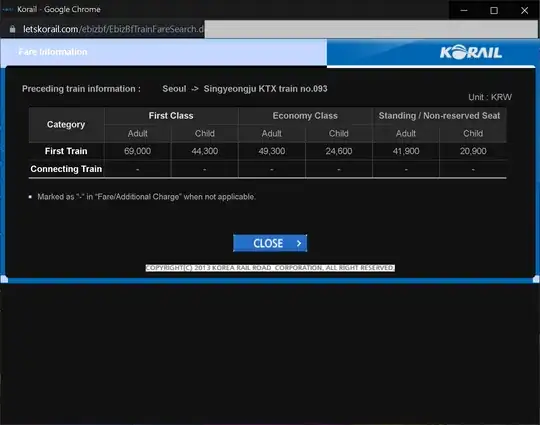Select the Standing child fare 20,900

pyautogui.click(x=473, y=151)
